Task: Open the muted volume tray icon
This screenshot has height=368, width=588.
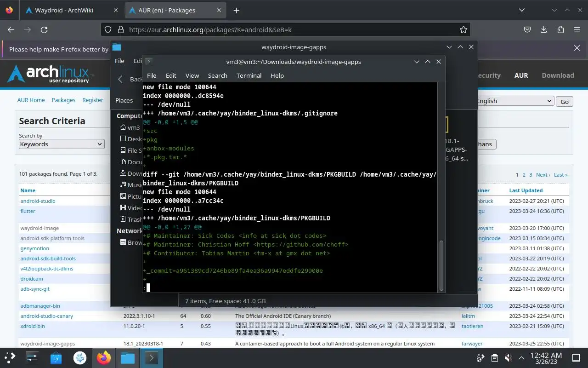Action: (x=508, y=358)
